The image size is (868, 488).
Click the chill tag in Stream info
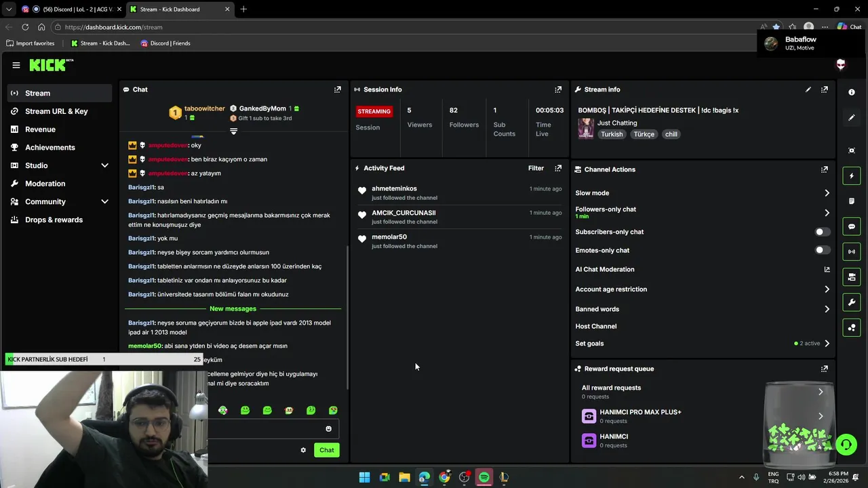coord(671,134)
